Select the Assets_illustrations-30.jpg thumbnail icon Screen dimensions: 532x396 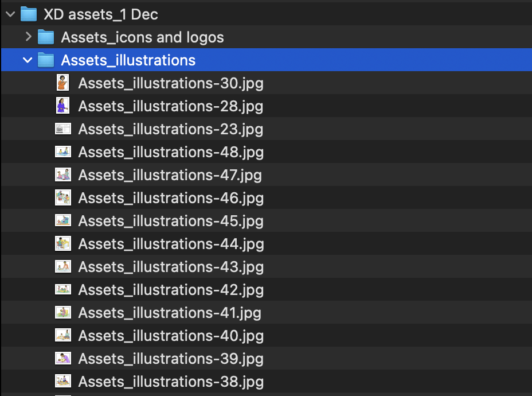62,83
